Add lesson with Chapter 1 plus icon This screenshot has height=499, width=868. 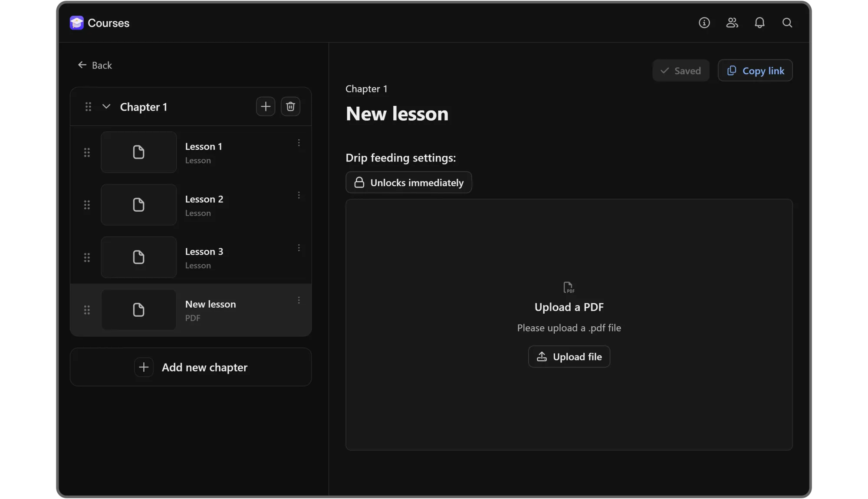pos(265,106)
